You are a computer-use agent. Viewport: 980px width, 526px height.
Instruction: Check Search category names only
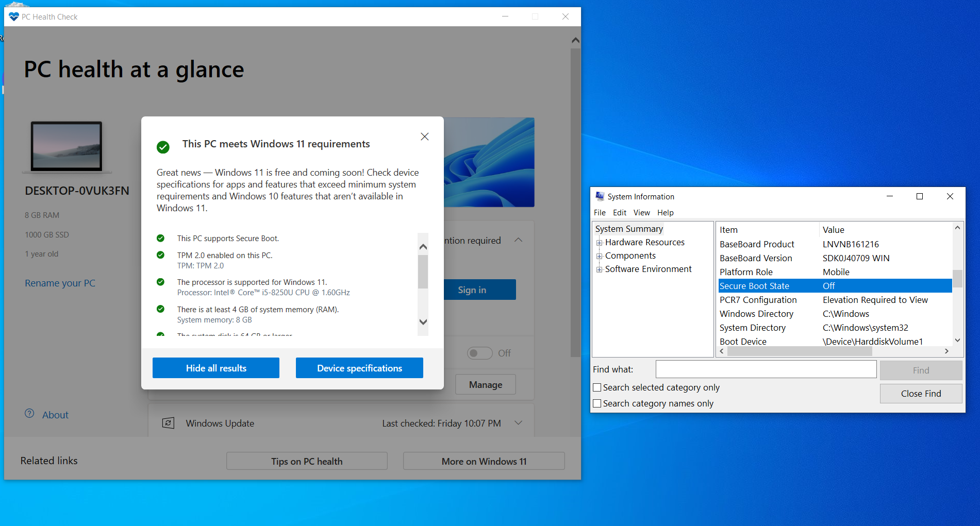[597, 403]
